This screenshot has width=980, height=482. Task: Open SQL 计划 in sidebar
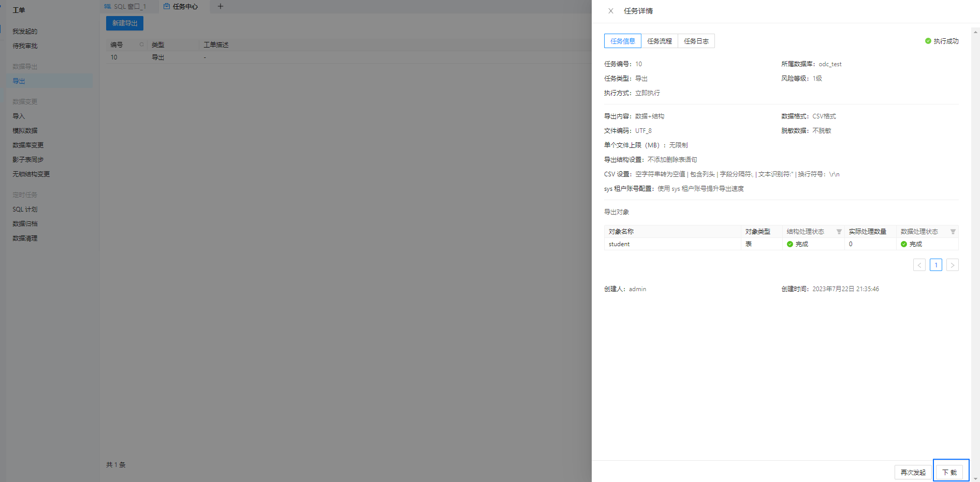(x=25, y=209)
